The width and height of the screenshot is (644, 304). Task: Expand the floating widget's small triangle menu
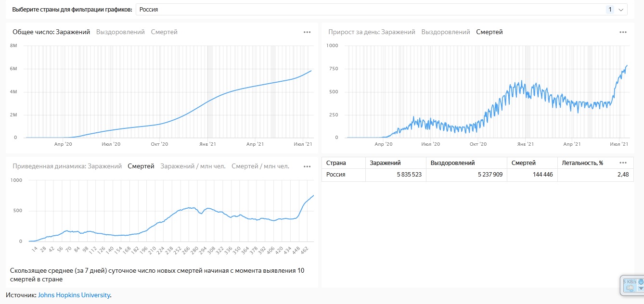pos(640,288)
